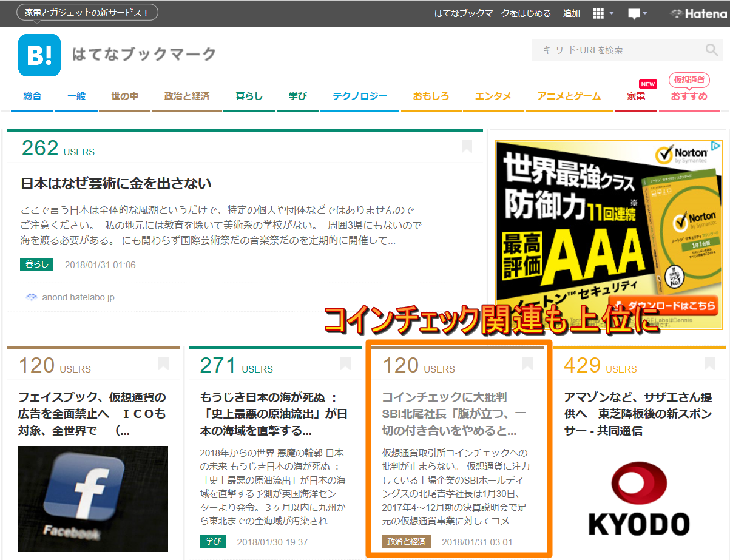Open the おすすめ tab
This screenshot has width=730, height=560.
[689, 96]
